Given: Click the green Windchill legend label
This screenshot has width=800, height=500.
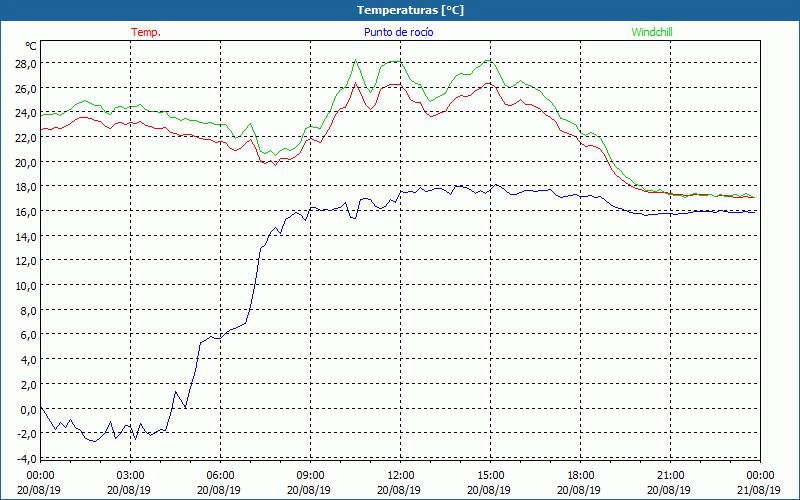Looking at the screenshot, I should [652, 32].
